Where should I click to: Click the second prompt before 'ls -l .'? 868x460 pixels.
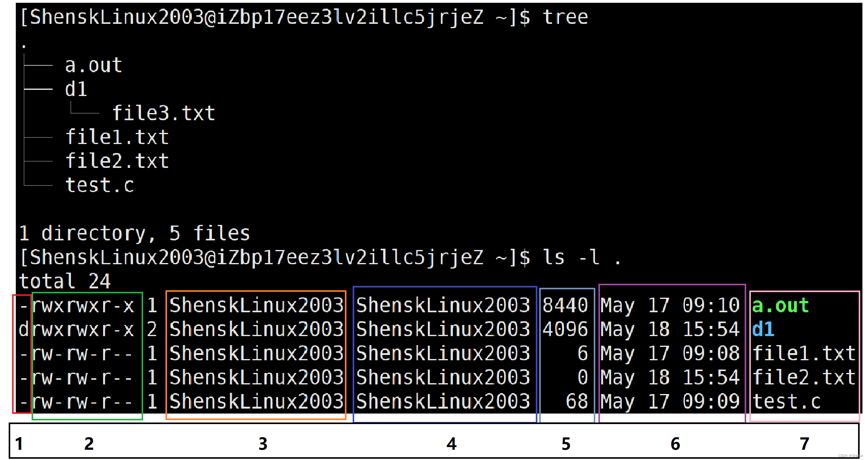[275, 258]
